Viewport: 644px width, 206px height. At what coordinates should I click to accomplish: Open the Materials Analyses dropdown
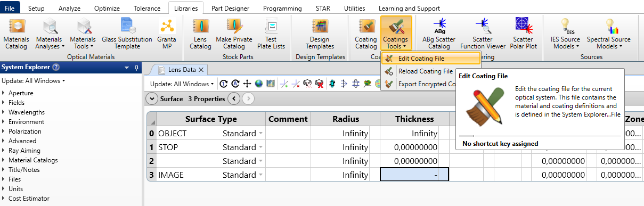(49, 35)
